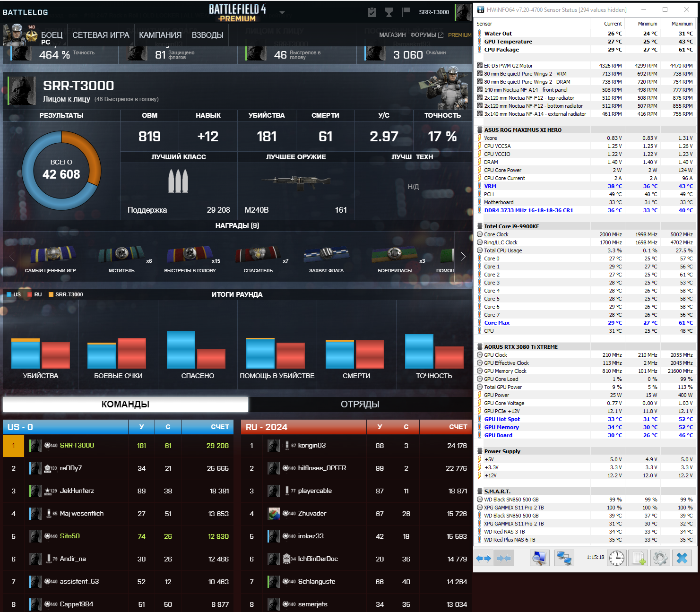Image resolution: width=700 pixels, height=612 pixels.
Task: Open HWiNFO remote network monitors button
Action: [564, 558]
